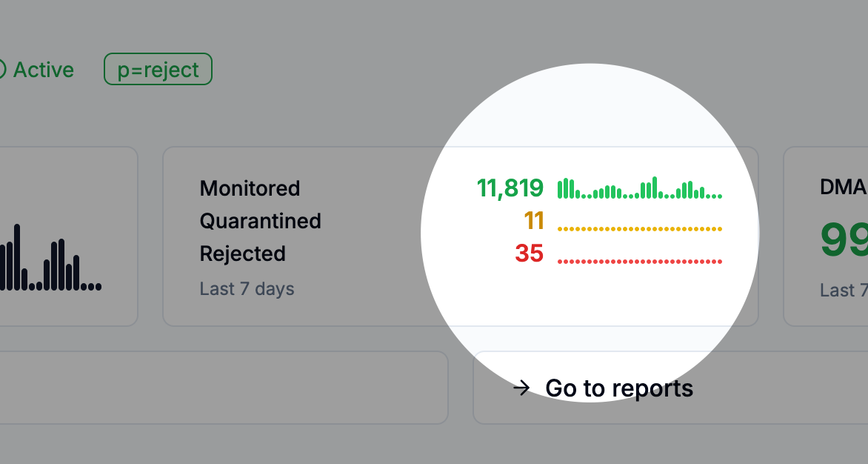868x464 pixels.
Task: Click the yellow Quarantined sparkline chart
Action: click(x=639, y=230)
